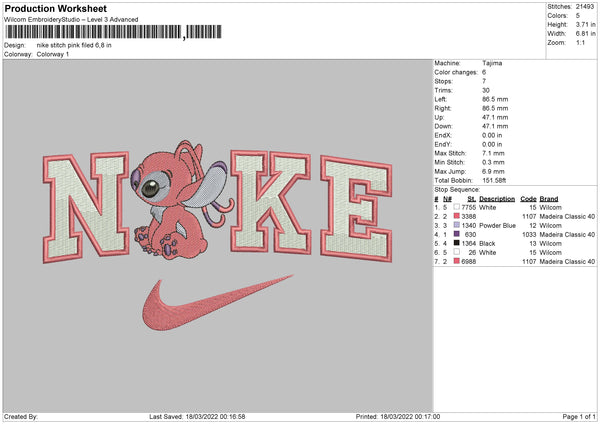Click the Description column header

pyautogui.click(x=497, y=199)
